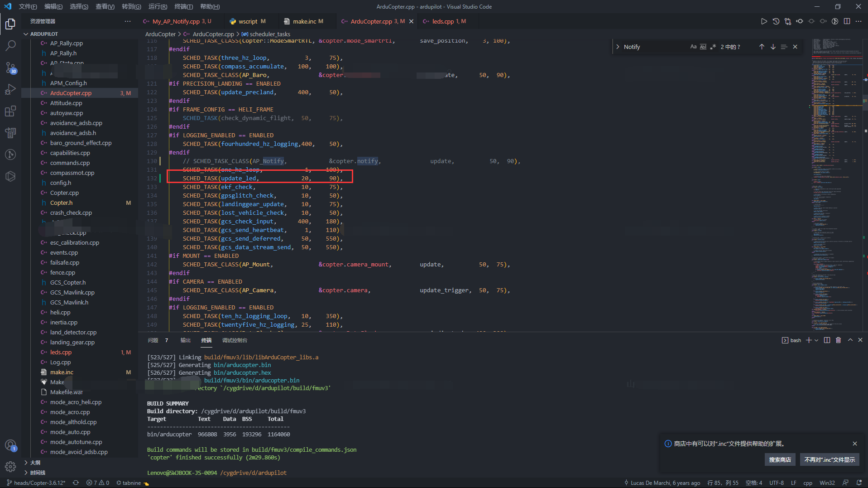The image size is (868, 488).
Task: Dismiss the .inc extension notification
Action: click(855, 444)
